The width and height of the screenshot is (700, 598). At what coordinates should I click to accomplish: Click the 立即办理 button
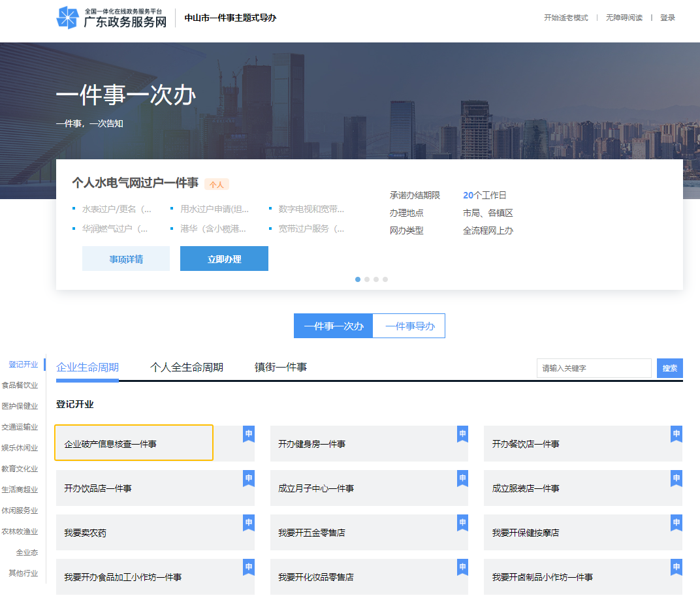(224, 259)
